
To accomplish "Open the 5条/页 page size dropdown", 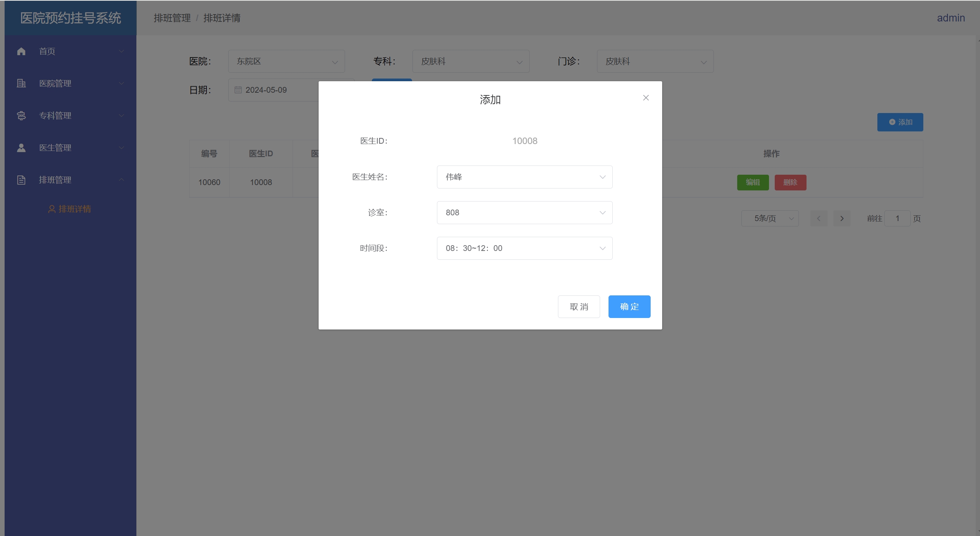I will [769, 218].
